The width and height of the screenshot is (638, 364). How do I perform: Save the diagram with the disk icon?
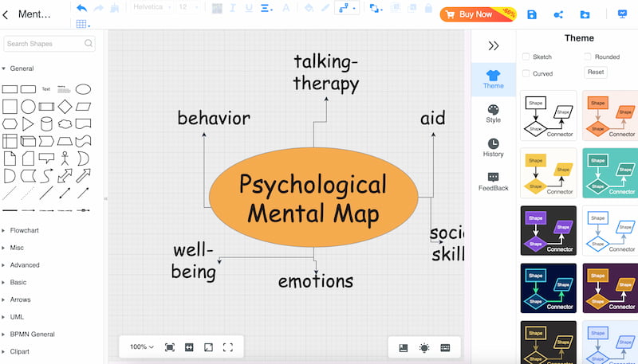[x=531, y=14]
